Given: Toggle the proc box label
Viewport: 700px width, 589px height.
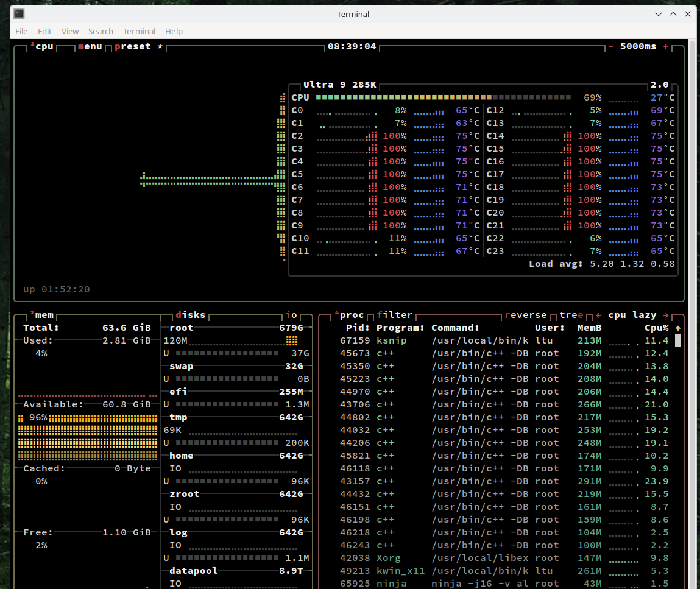Looking at the screenshot, I should point(350,315).
